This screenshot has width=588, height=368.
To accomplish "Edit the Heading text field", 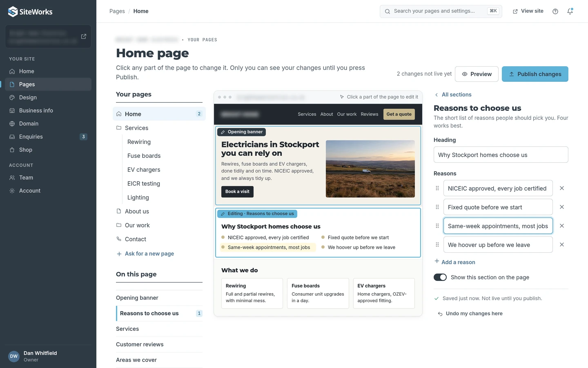I will pos(501,155).
